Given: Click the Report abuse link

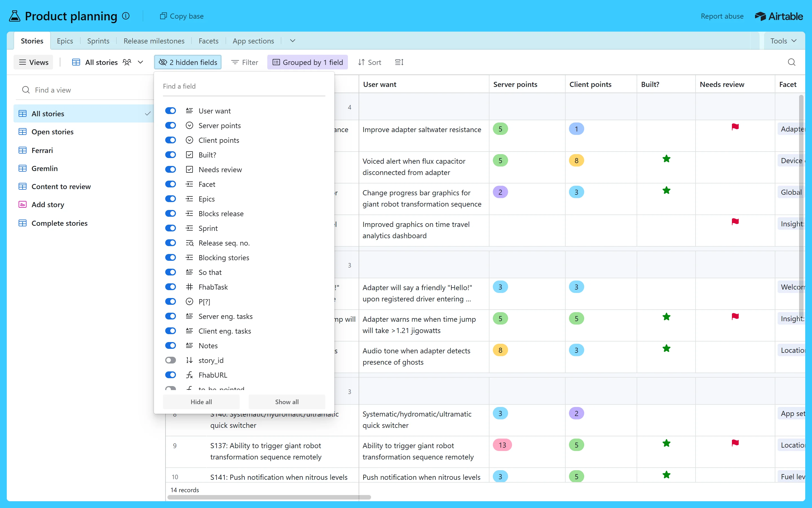Looking at the screenshot, I should point(722,16).
